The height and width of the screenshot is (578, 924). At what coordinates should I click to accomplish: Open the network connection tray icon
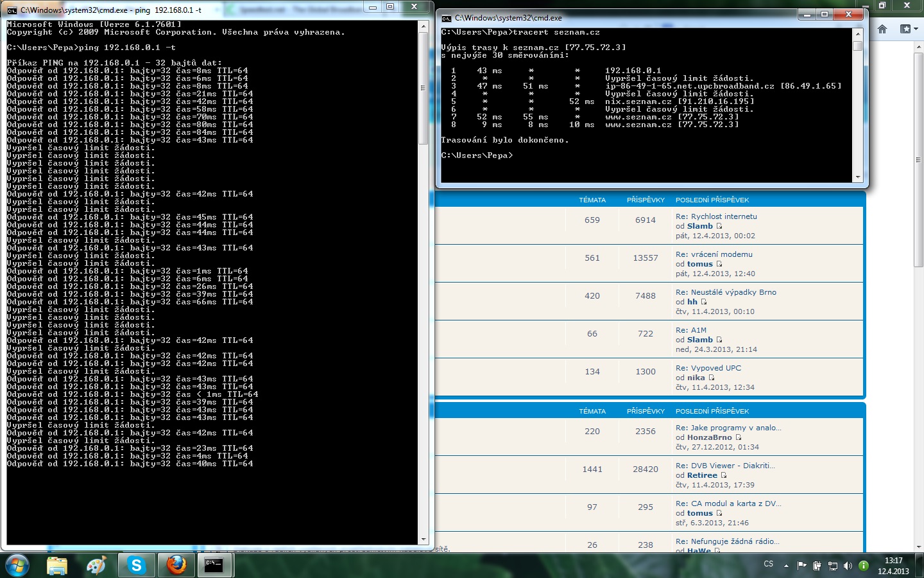[832, 566]
